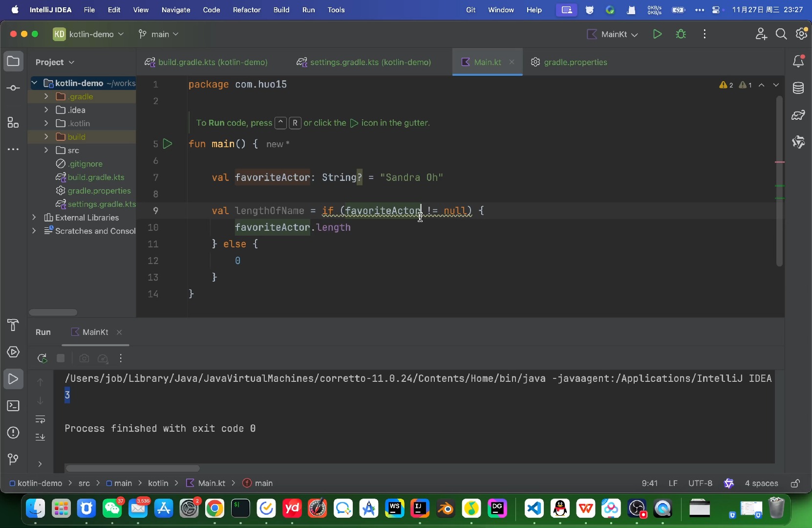Open 4 spaces indent settings
The image size is (812, 528).
tap(761, 483)
